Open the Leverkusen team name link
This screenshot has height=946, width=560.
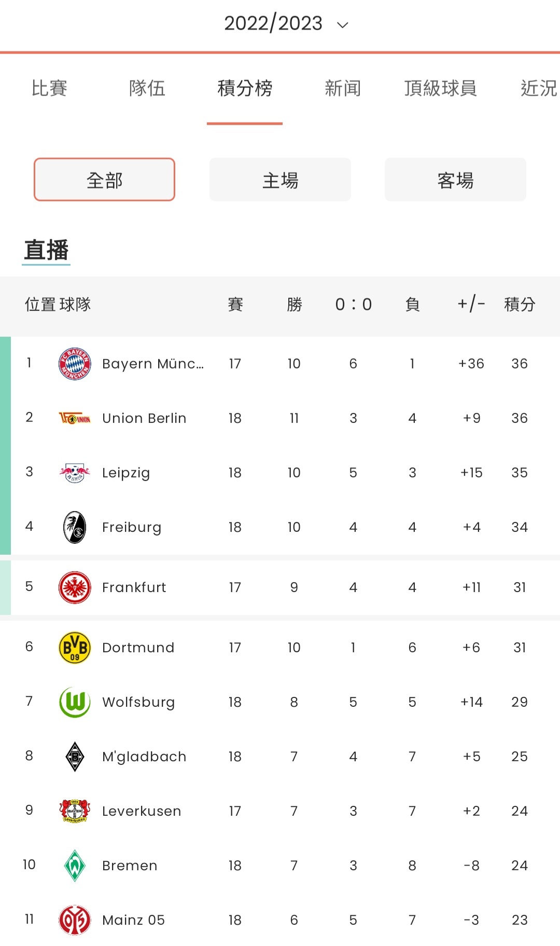(x=142, y=811)
